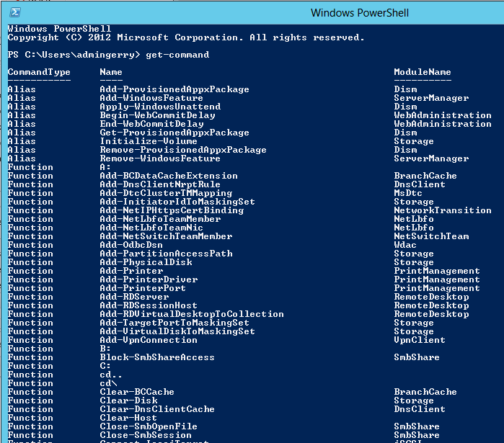This screenshot has height=443, width=504.
Task: Click the ModuleName column header
Action: (x=423, y=72)
